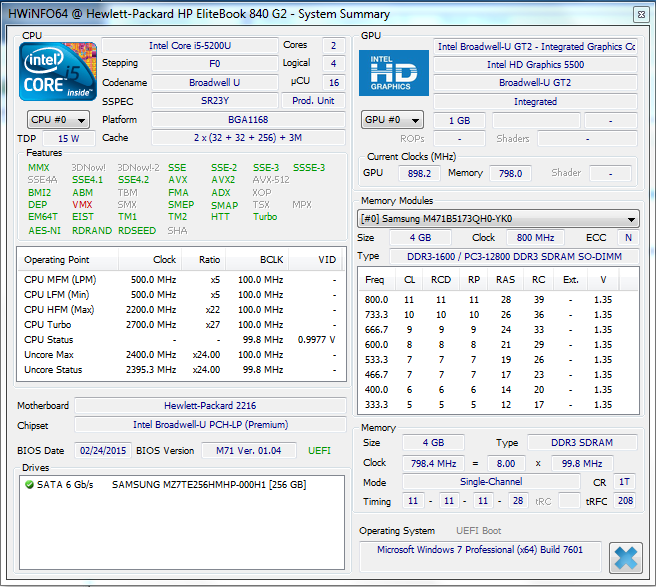The height and width of the screenshot is (587, 656).
Task: Click the blue X close button at bottom right
Action: point(625,557)
